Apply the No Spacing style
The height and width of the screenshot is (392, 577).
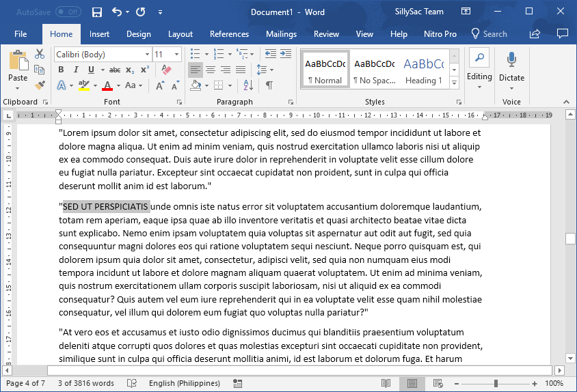374,70
